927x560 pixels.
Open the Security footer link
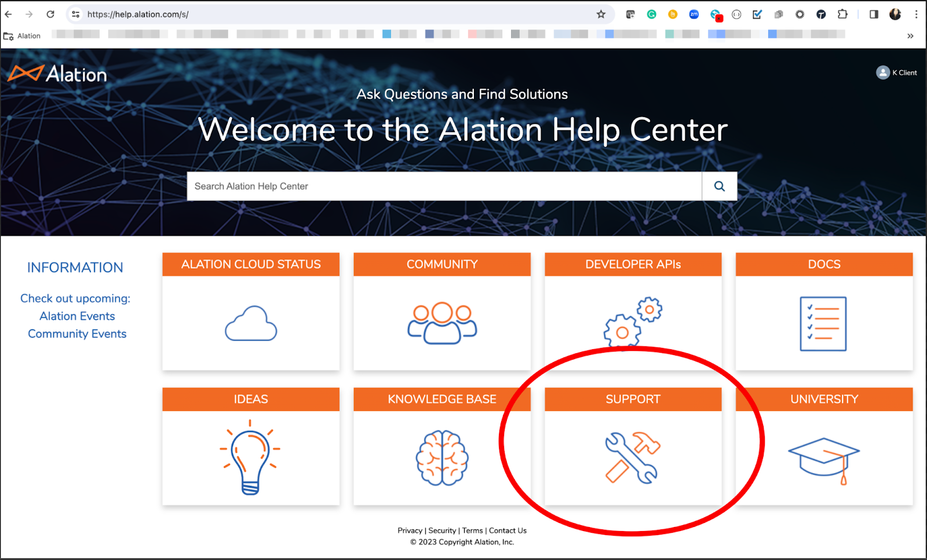tap(442, 530)
